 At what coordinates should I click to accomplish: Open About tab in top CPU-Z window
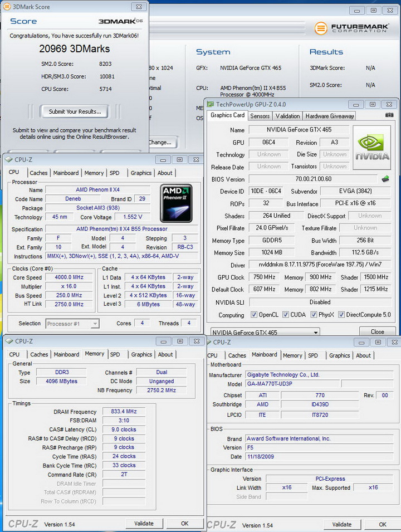click(165, 173)
